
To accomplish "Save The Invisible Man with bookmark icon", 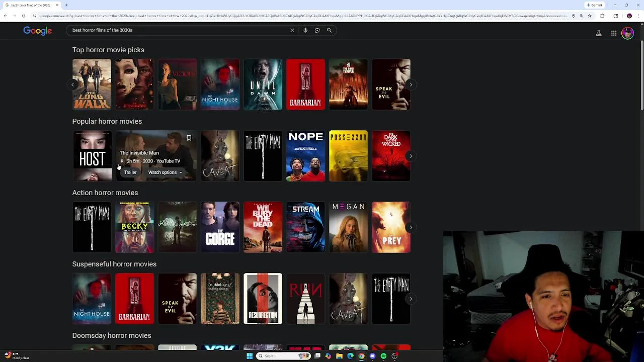I will coord(189,138).
